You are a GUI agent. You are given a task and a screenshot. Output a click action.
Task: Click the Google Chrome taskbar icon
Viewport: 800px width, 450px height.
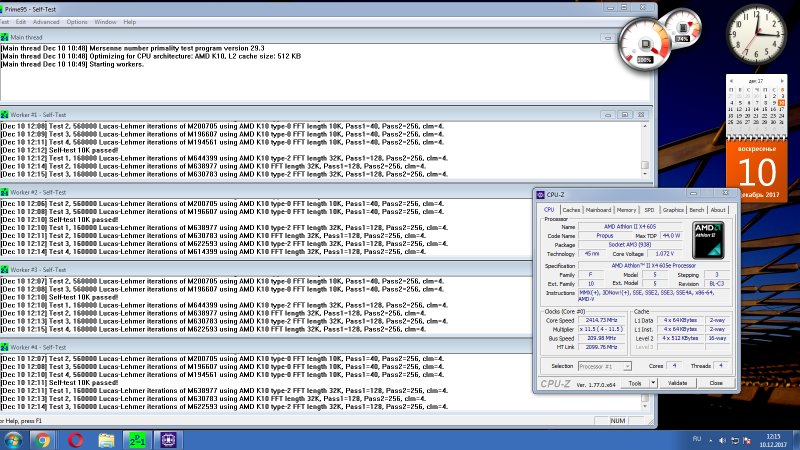pyautogui.click(x=44, y=439)
